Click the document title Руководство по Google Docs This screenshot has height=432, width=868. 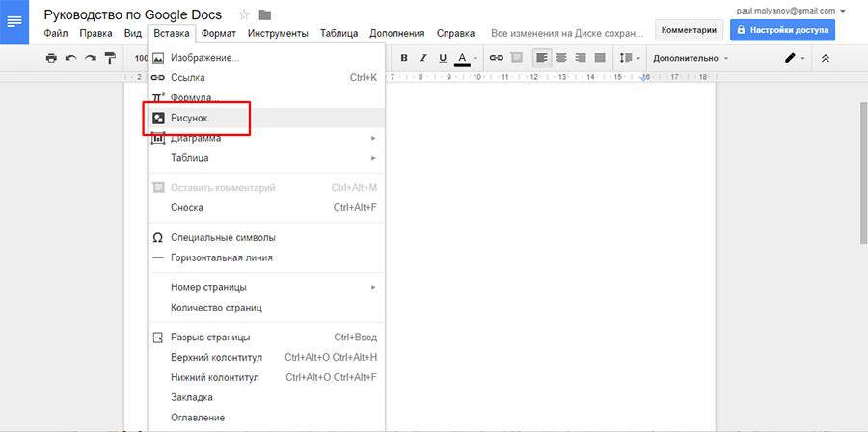tap(133, 14)
